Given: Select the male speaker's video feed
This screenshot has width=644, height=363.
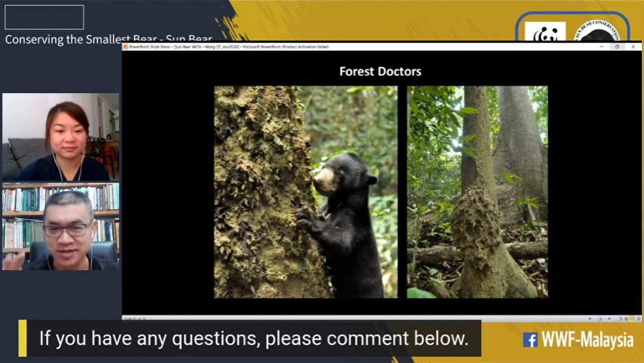Looking at the screenshot, I should tap(61, 227).
